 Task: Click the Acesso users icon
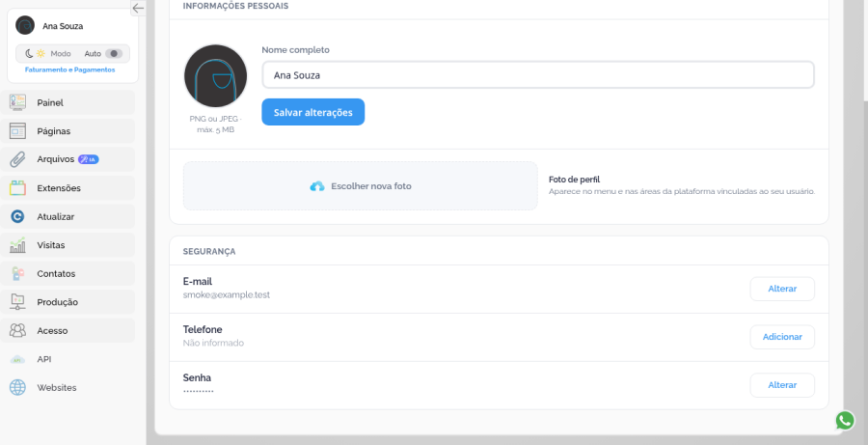pyautogui.click(x=17, y=330)
